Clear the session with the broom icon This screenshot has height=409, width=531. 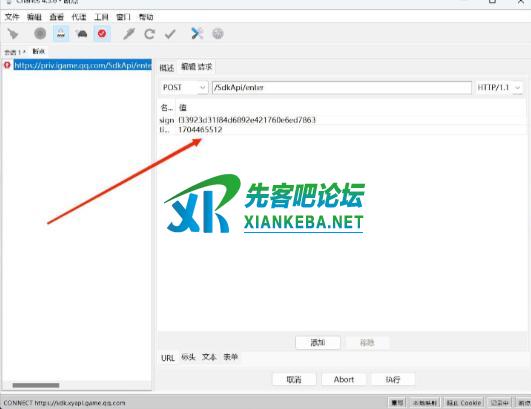coord(13,34)
